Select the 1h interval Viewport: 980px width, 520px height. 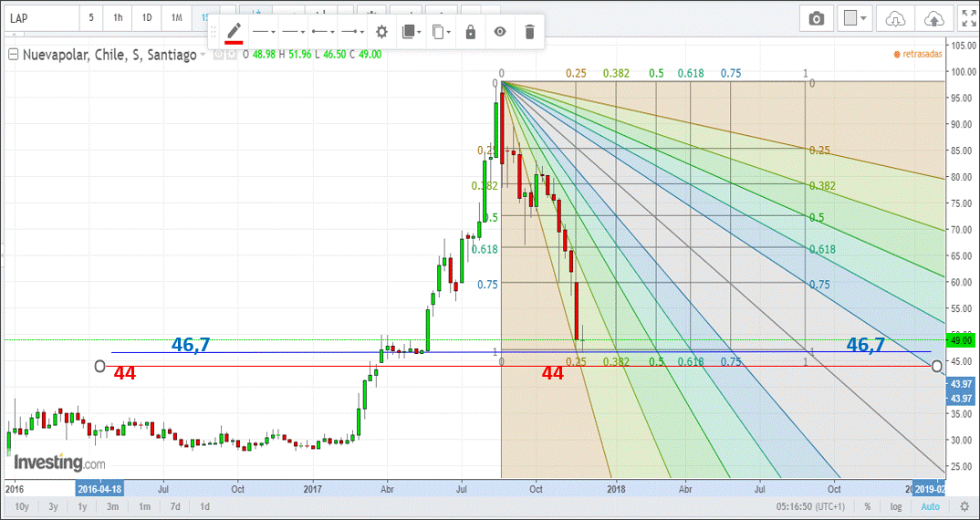(118, 18)
